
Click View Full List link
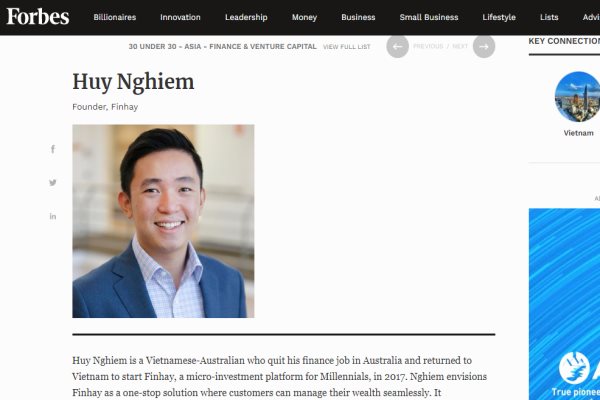point(347,47)
